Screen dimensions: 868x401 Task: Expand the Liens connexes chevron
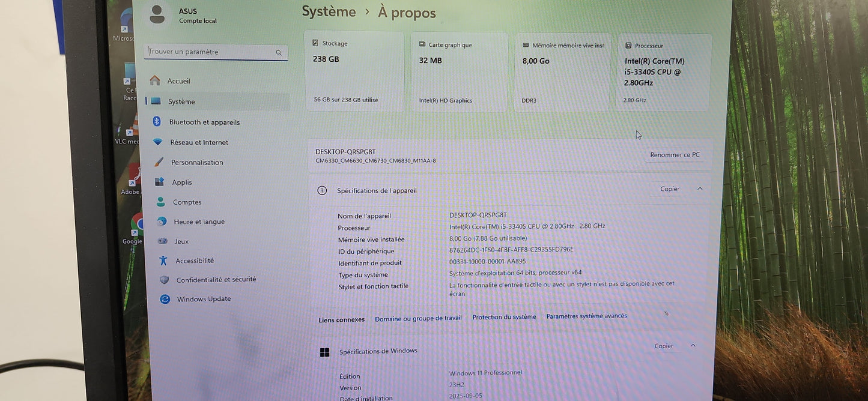pos(666,314)
